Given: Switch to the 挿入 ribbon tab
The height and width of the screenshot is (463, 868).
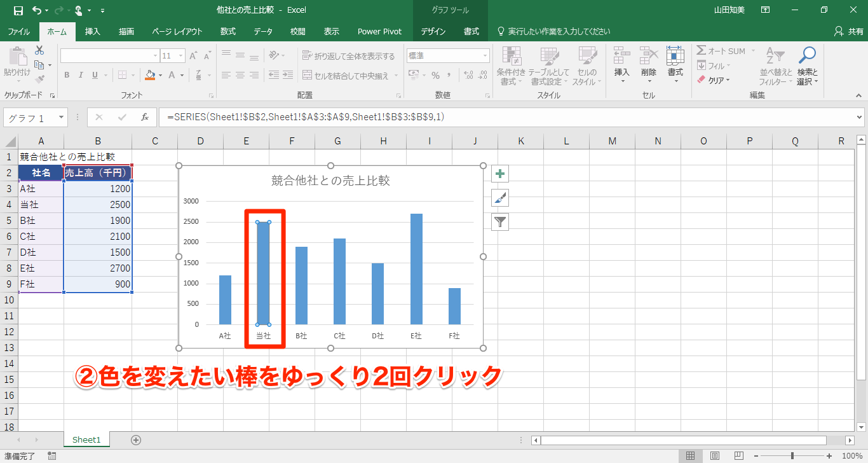Looking at the screenshot, I should (x=93, y=32).
